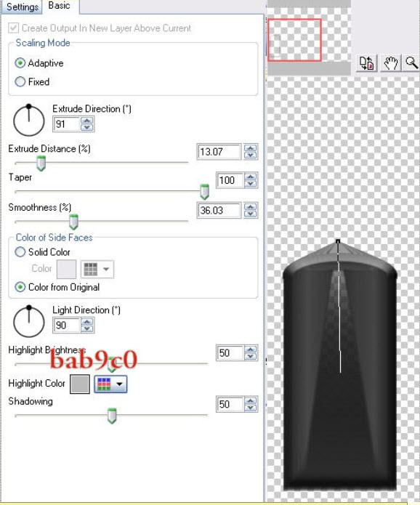The image size is (420, 505).
Task: Choose Color from Original option
Action: pyautogui.click(x=20, y=287)
